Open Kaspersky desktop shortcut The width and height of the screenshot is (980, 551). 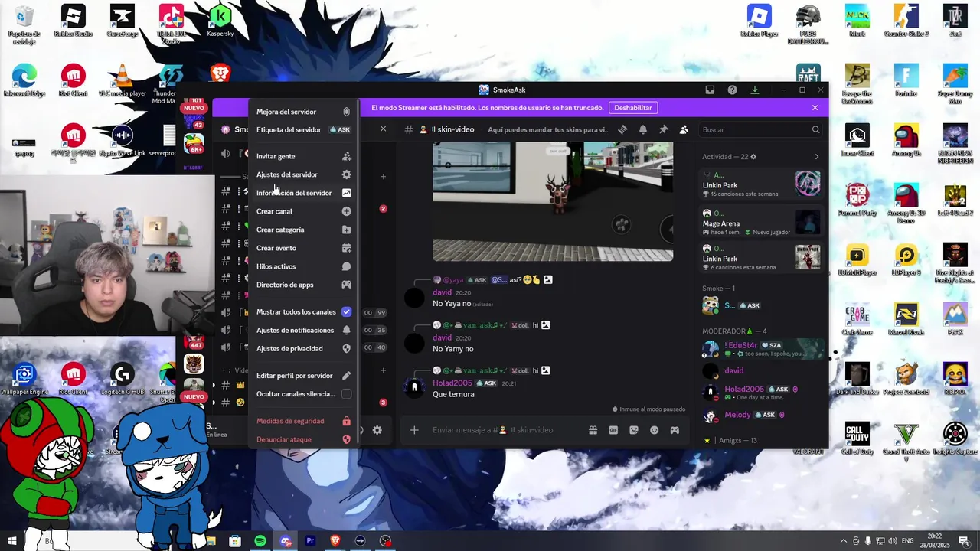[220, 21]
